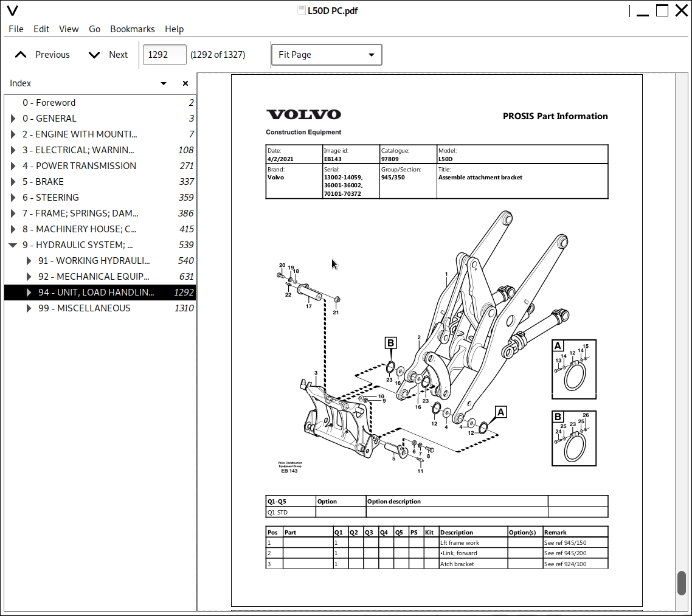Open the Fit Page zoom dropdown

click(327, 55)
